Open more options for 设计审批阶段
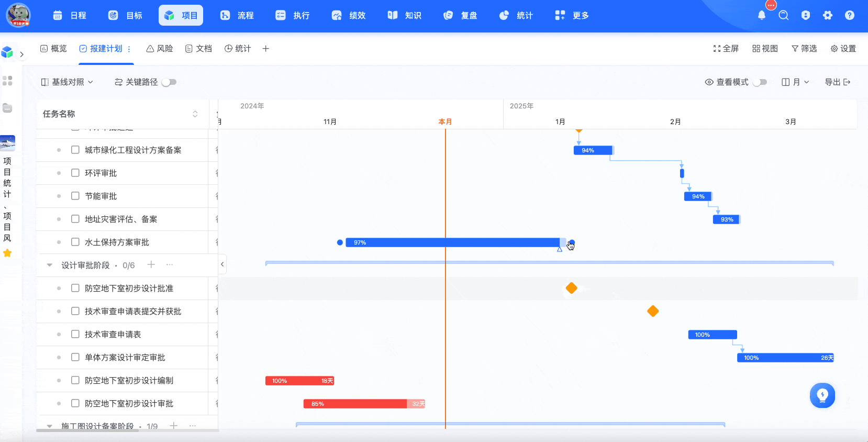The width and height of the screenshot is (868, 442). click(x=170, y=264)
